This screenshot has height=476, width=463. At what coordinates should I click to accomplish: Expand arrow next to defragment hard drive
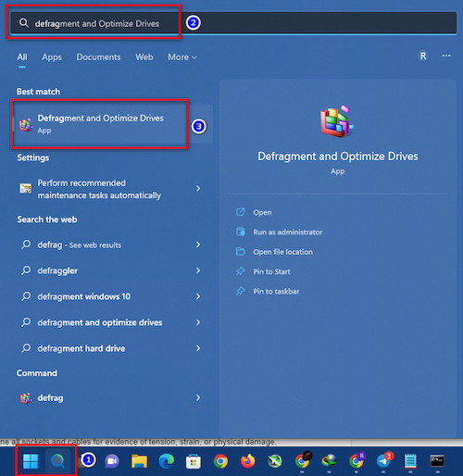[198, 348]
